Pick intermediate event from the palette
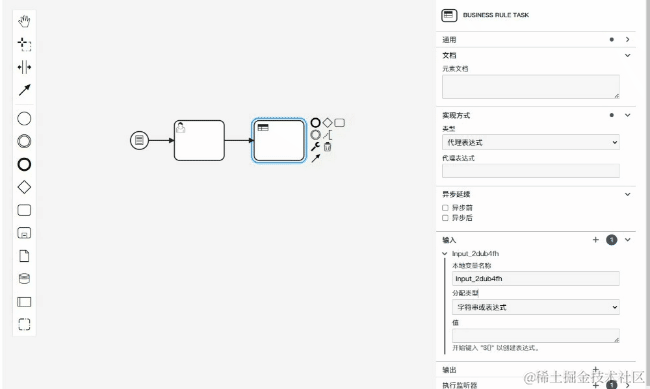 (x=24, y=141)
